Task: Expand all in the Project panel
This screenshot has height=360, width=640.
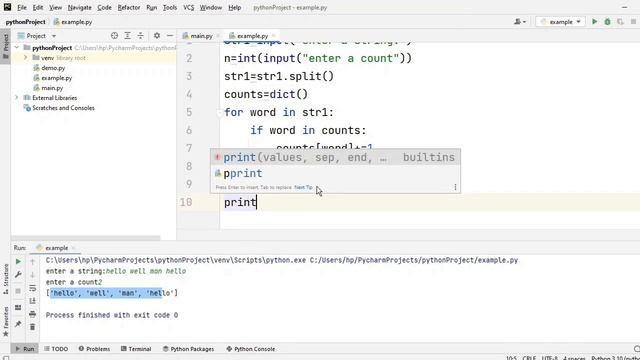Action: [x=127, y=36]
